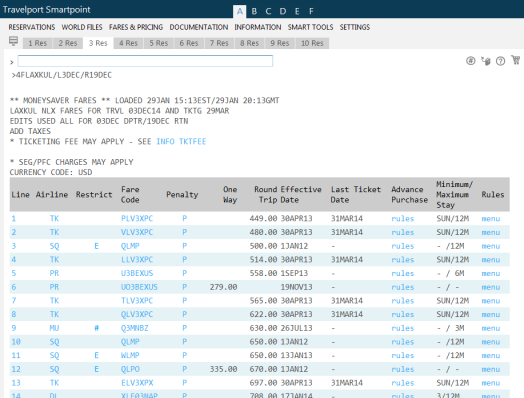Select line number 1 link
The width and height of the screenshot is (524, 398).
(x=14, y=219)
